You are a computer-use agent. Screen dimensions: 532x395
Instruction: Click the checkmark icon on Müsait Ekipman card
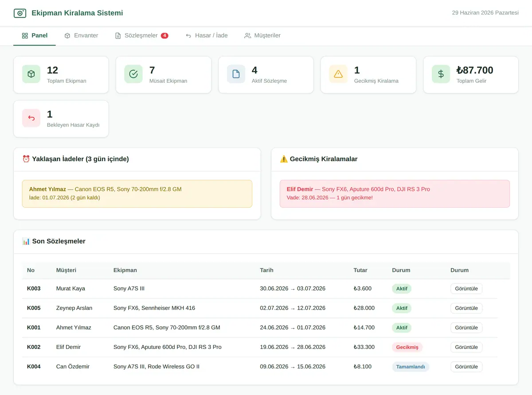pos(133,74)
